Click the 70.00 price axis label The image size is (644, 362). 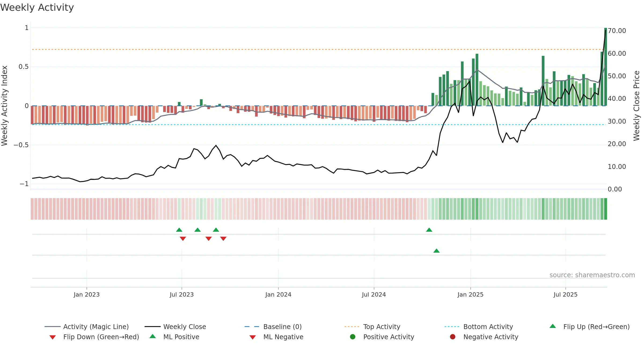tap(617, 31)
